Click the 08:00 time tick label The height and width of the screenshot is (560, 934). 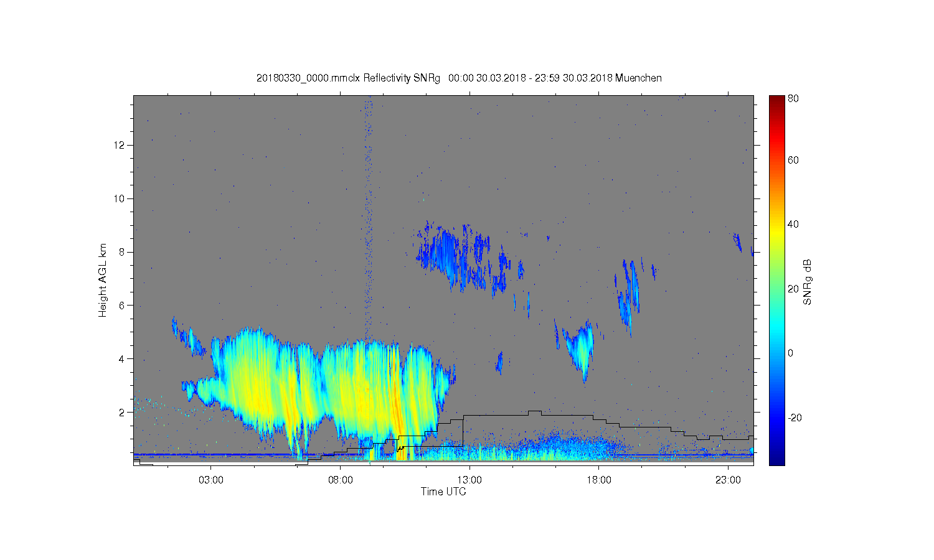tap(341, 480)
